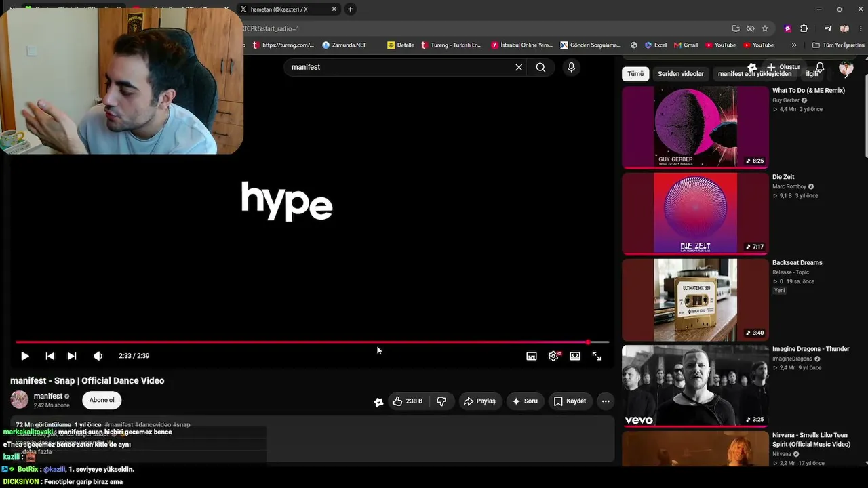Open the Die Zeit video thumbnail
The height and width of the screenshot is (488, 868).
click(x=695, y=213)
